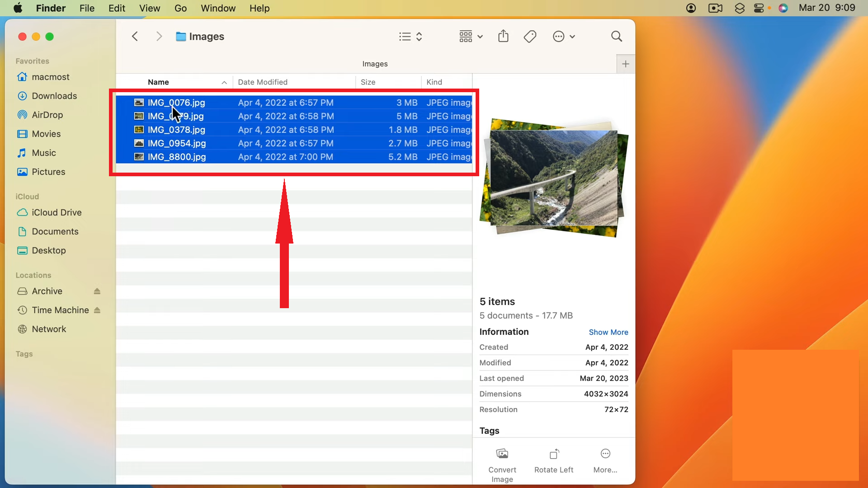Open AirDrop in the sidebar

click(x=47, y=115)
